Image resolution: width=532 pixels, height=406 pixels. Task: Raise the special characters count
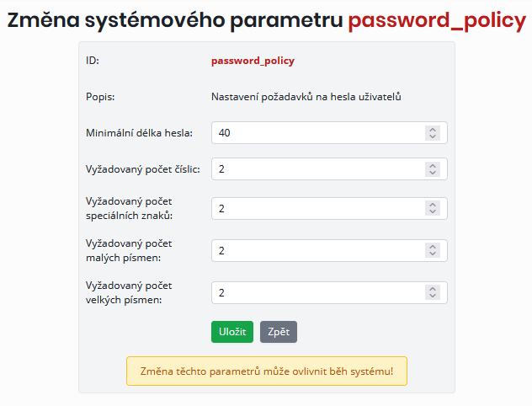point(433,206)
